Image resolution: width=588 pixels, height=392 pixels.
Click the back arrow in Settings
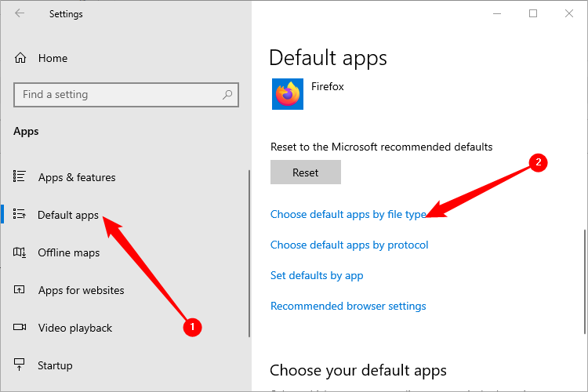[x=20, y=14]
